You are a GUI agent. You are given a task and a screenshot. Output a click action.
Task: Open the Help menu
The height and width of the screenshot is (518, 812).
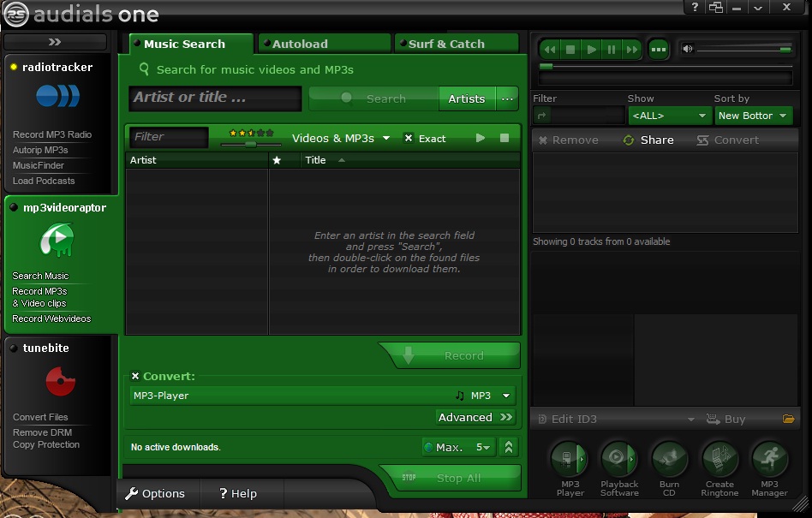coord(238,494)
